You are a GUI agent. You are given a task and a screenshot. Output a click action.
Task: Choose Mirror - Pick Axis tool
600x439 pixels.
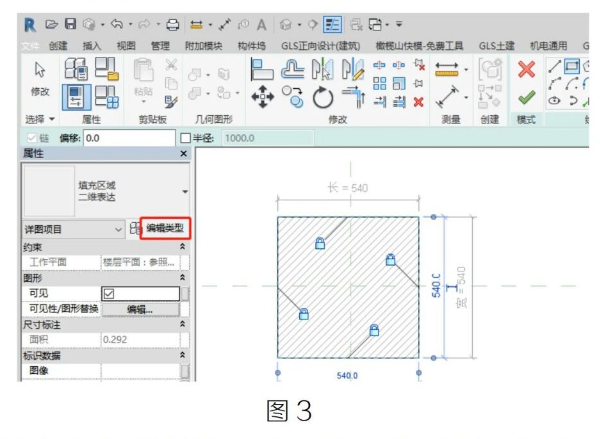coord(323,69)
